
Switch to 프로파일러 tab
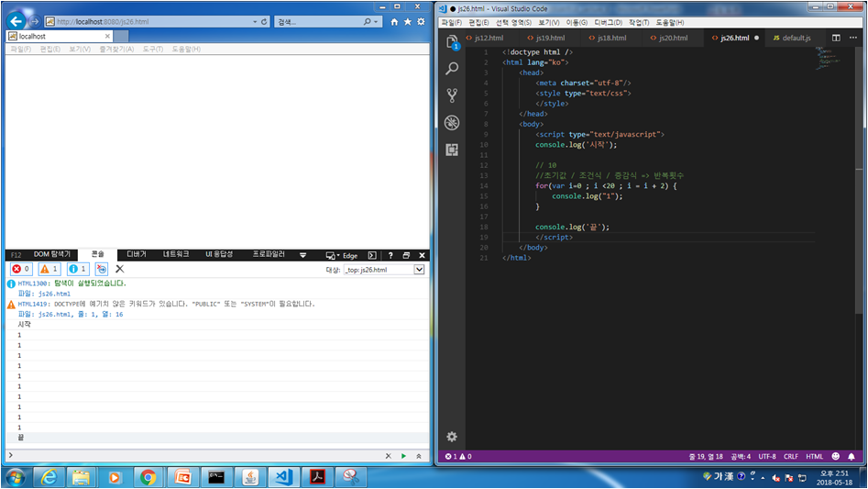pos(269,254)
